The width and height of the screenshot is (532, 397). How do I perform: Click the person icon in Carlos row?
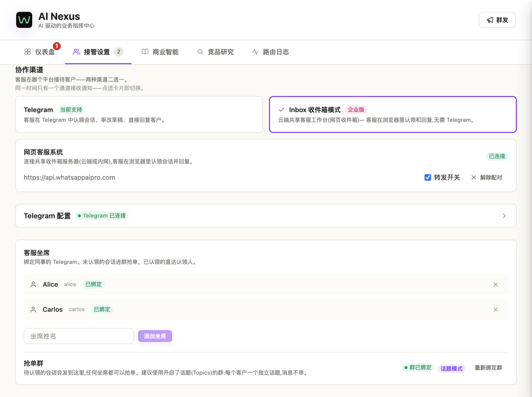pos(33,309)
